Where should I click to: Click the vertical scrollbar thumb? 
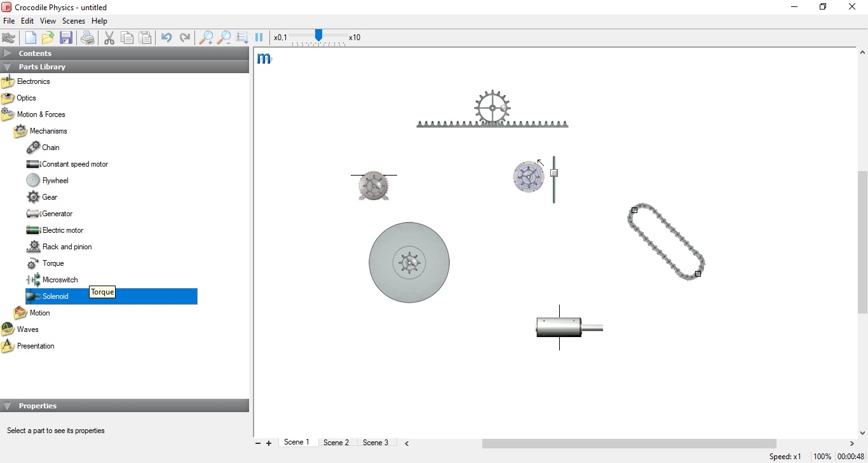tap(862, 242)
